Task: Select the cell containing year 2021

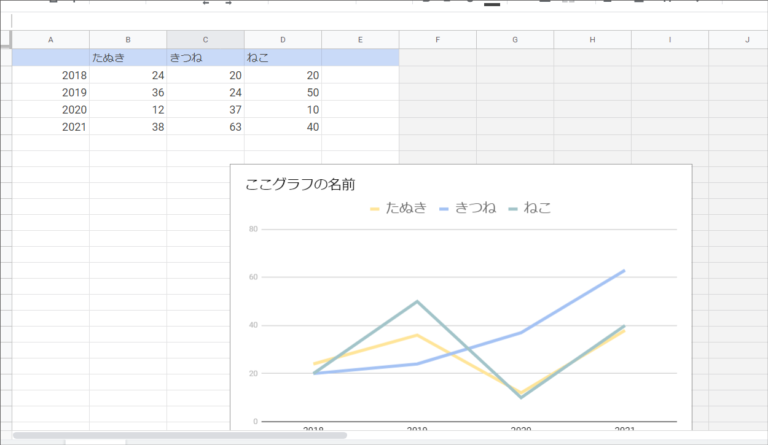Action: point(50,126)
